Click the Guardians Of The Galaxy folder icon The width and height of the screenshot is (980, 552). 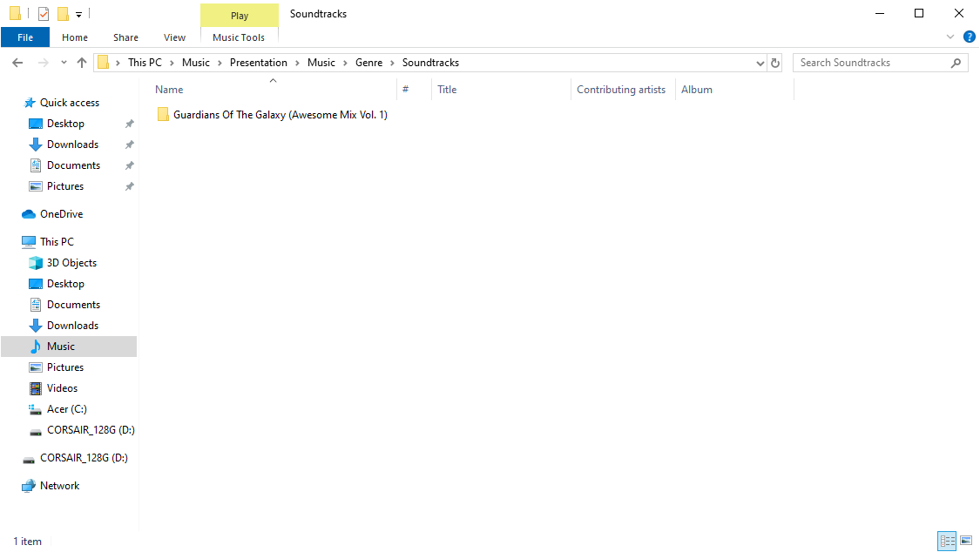(x=163, y=114)
